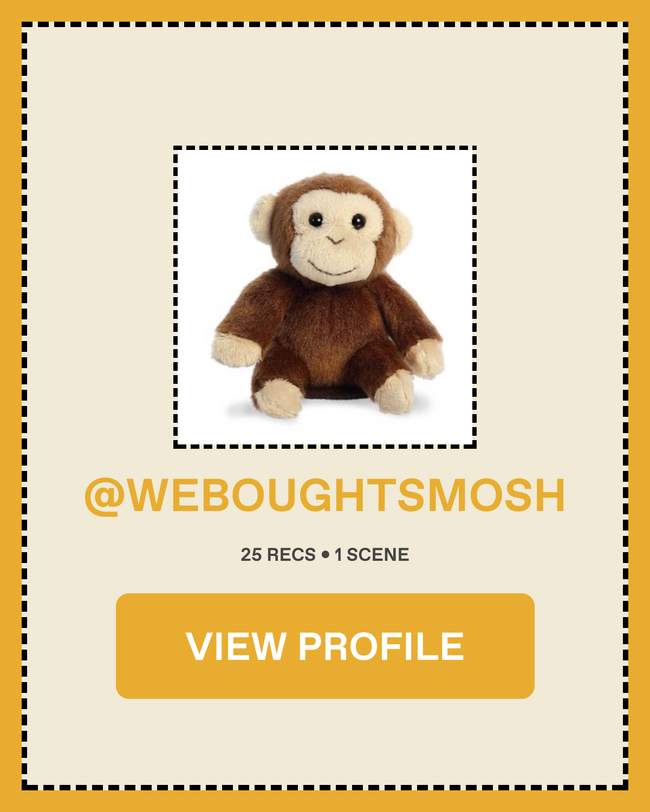
Task: Click the 1 SCENE count
Action: point(372,555)
